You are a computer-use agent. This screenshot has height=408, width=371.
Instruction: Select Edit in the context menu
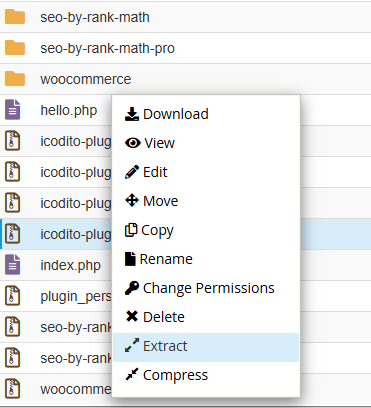pyautogui.click(x=206, y=172)
